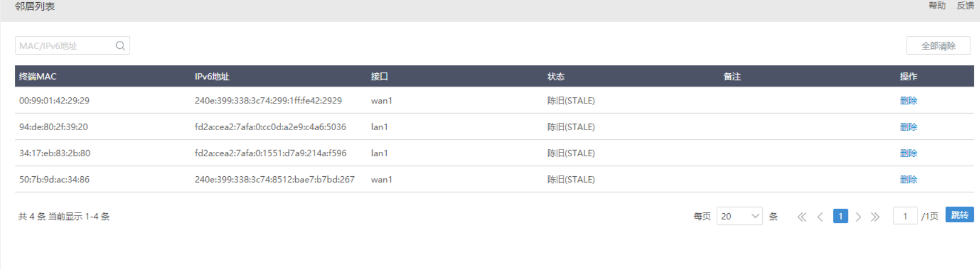Go to the next page
The width and height of the screenshot is (980, 270).
click(x=858, y=217)
